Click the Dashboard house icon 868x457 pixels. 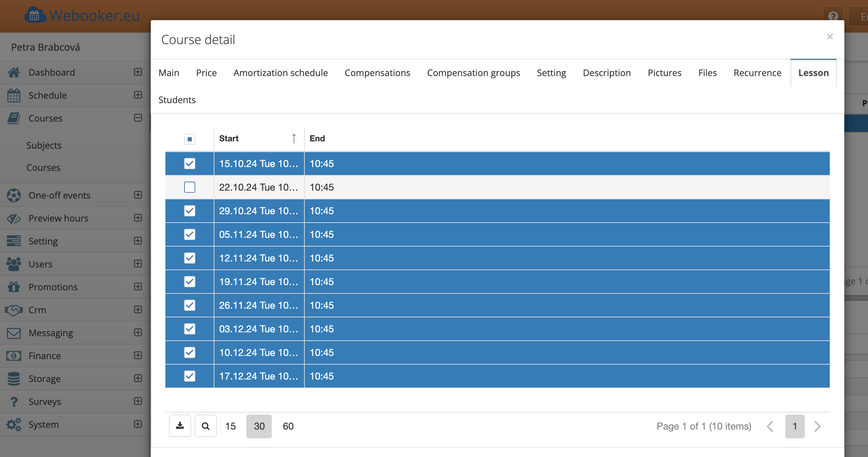(x=14, y=72)
